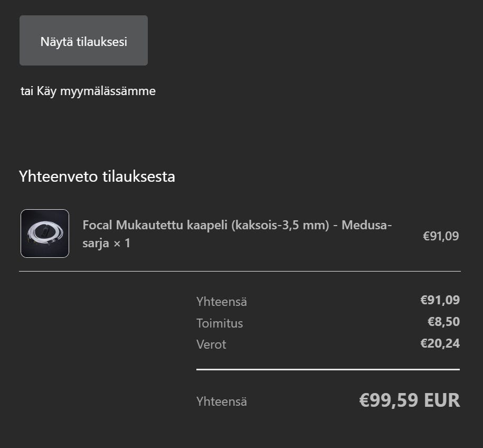Click the Toimitus shipping label
The height and width of the screenshot is (448, 483).
220,323
